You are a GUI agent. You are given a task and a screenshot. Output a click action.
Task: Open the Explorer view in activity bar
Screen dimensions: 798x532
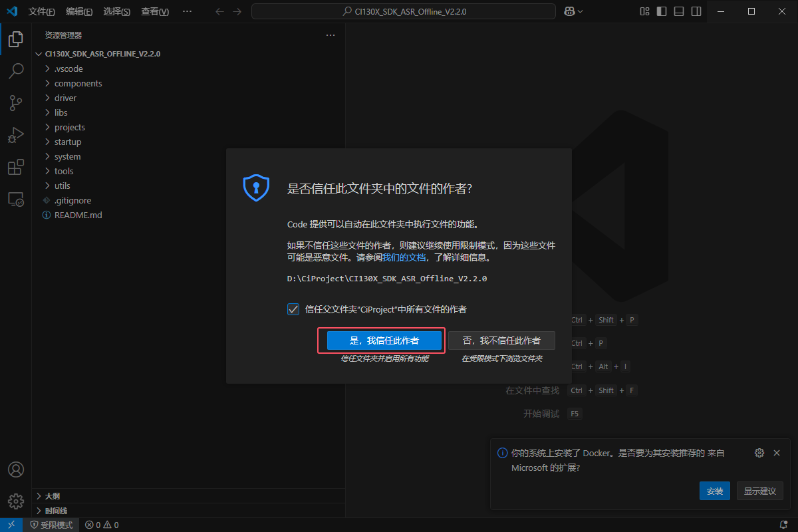click(16, 39)
